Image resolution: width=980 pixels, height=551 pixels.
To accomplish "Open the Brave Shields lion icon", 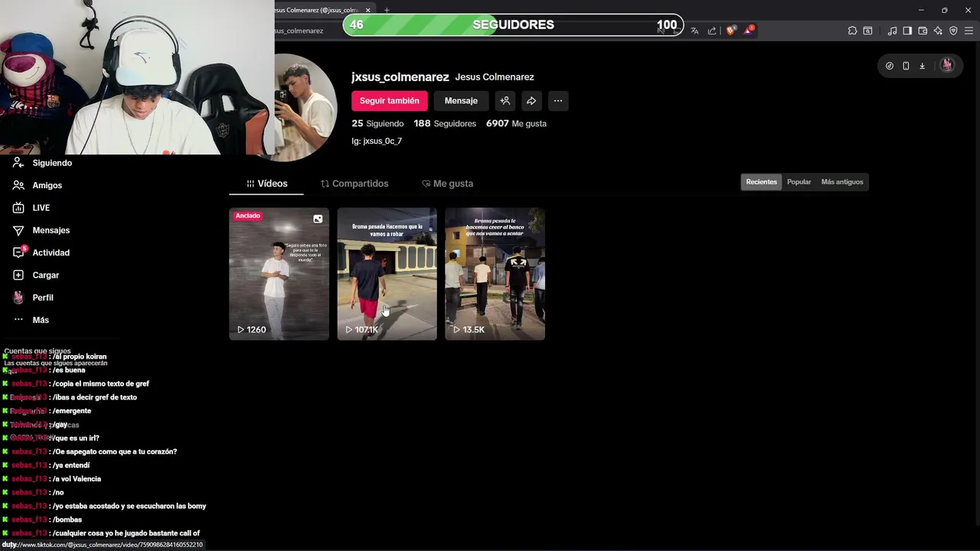I will click(730, 31).
